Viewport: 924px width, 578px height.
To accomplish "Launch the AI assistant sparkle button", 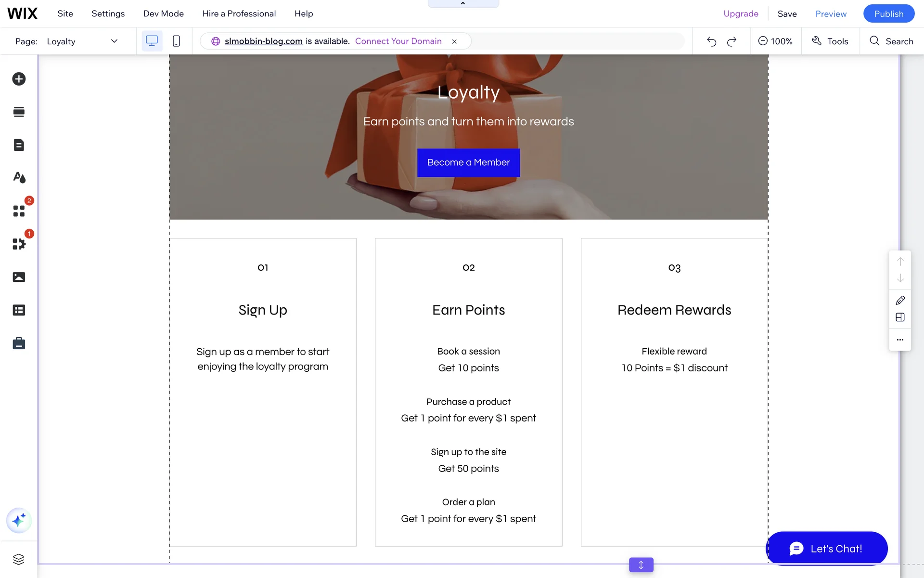I will pyautogui.click(x=19, y=521).
